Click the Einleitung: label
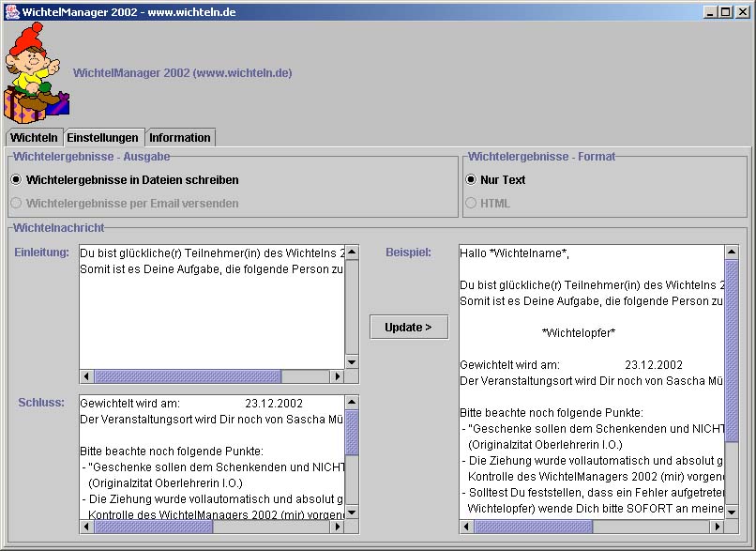756x551 pixels. 42,253
